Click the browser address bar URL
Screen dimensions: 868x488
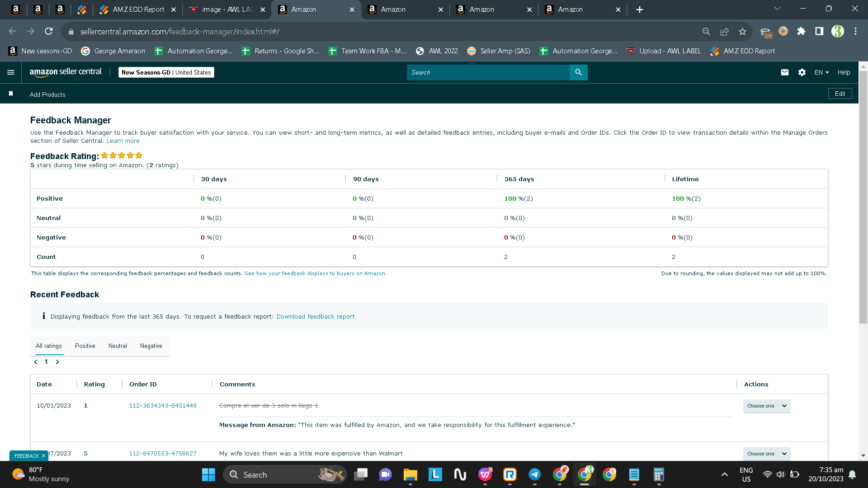tap(180, 32)
